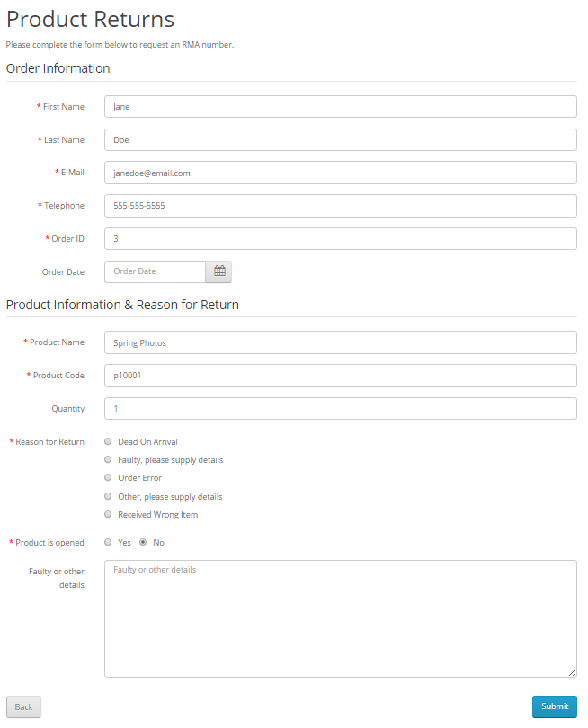Go back using the Back button

[x=23, y=707]
